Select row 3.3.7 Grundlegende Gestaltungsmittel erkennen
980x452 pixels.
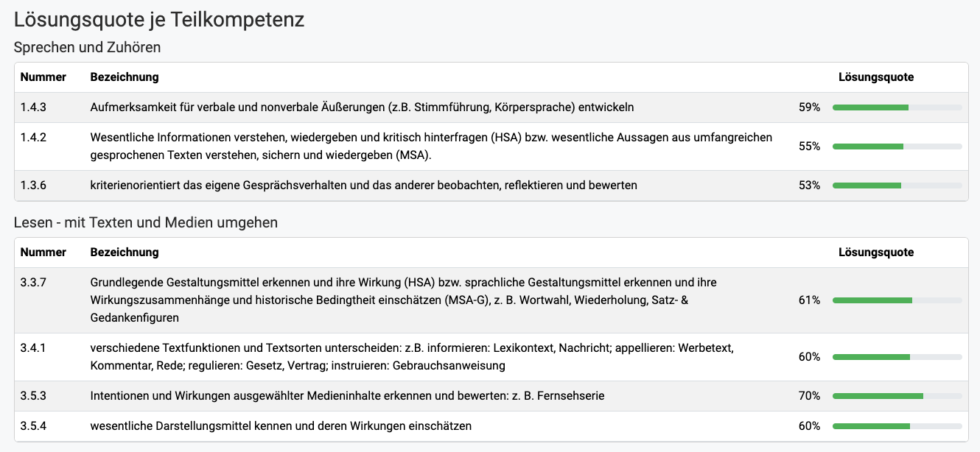[x=491, y=300]
